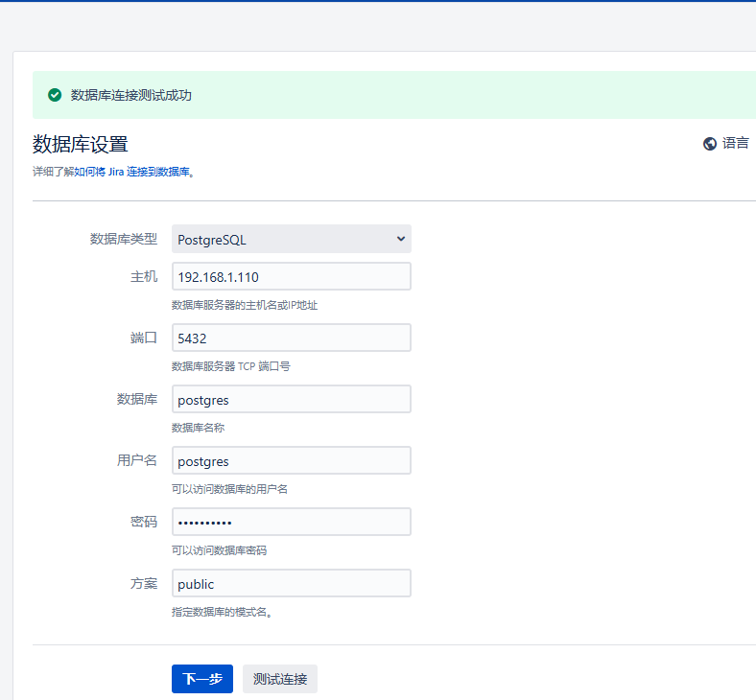Click hint text 数据库名称
The image size is (756, 700).
pos(199,428)
